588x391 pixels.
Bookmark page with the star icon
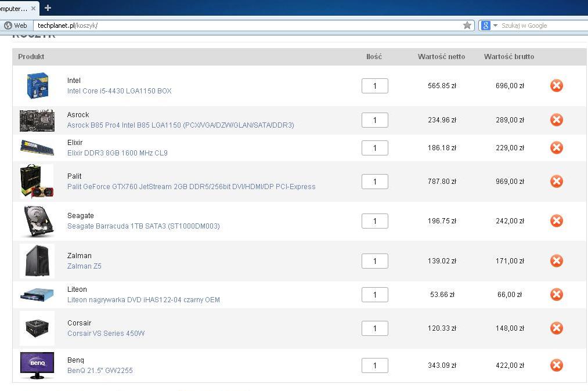pos(467,25)
